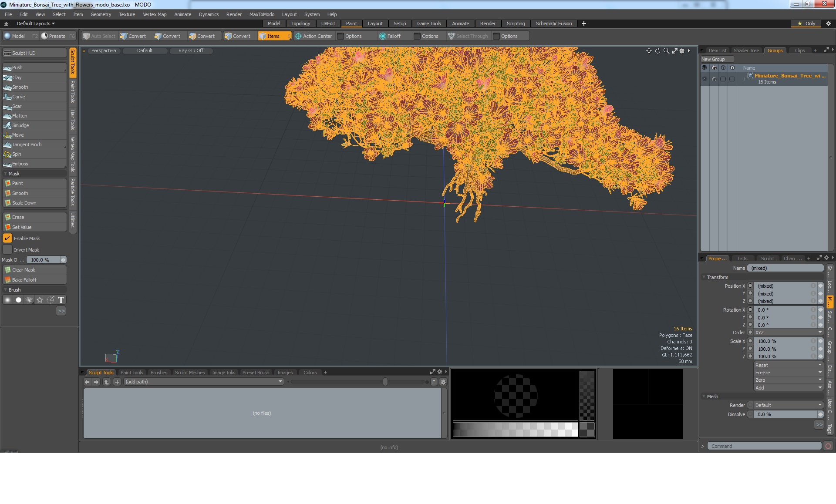Click the viewport rotate icon

657,51
